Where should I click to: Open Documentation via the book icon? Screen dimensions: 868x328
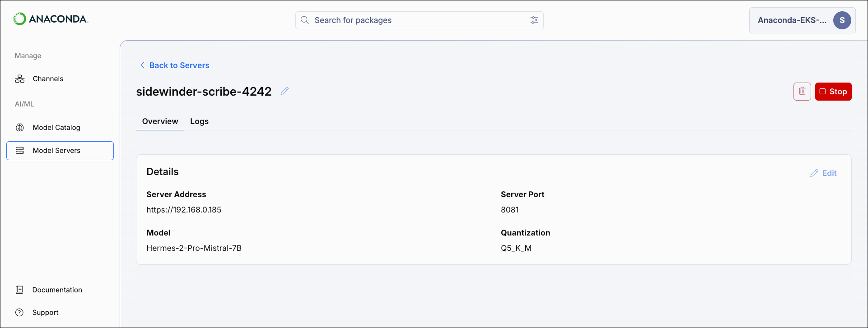click(19, 289)
